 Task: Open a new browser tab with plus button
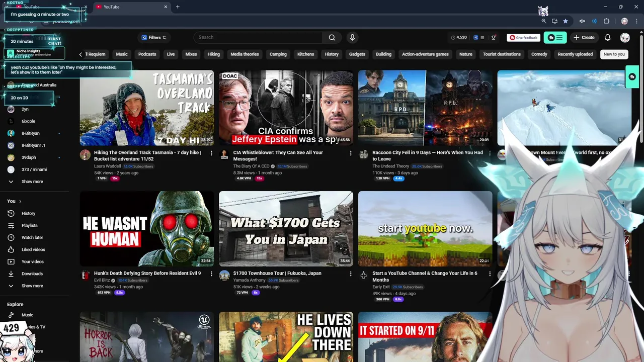coord(178,7)
